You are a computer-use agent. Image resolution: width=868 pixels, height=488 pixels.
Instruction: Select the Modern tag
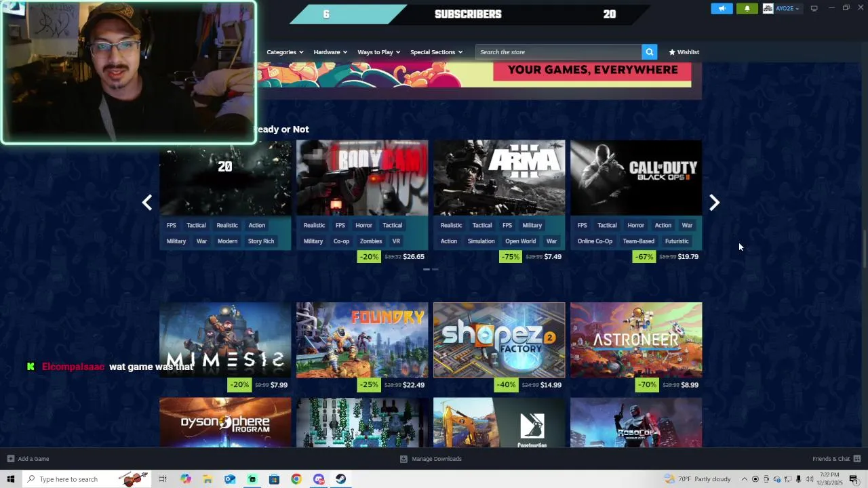(x=227, y=241)
